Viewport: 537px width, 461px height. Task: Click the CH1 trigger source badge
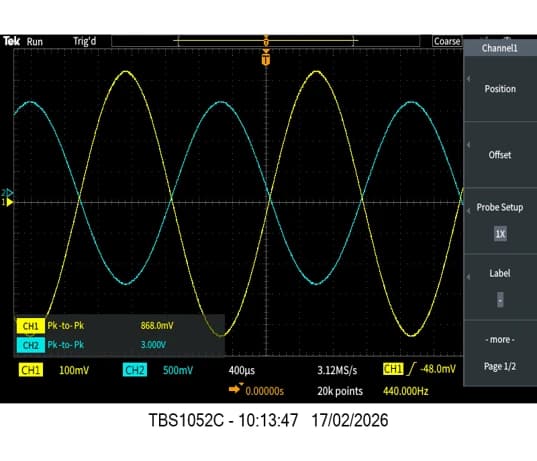pos(393,369)
